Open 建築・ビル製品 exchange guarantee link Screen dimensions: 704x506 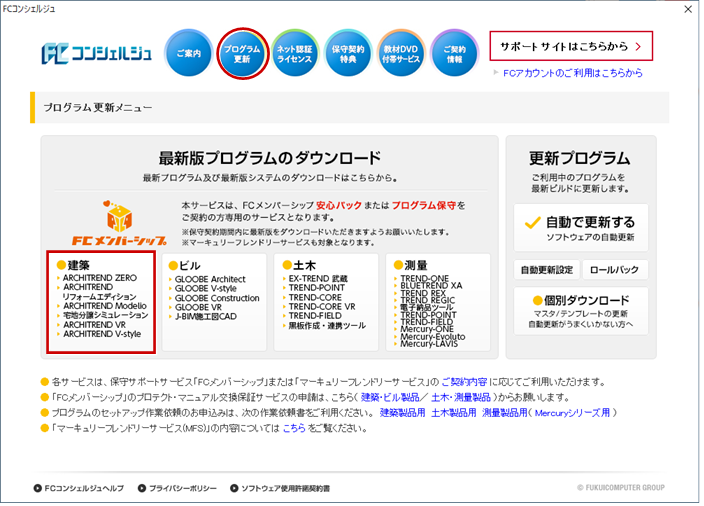click(x=390, y=398)
